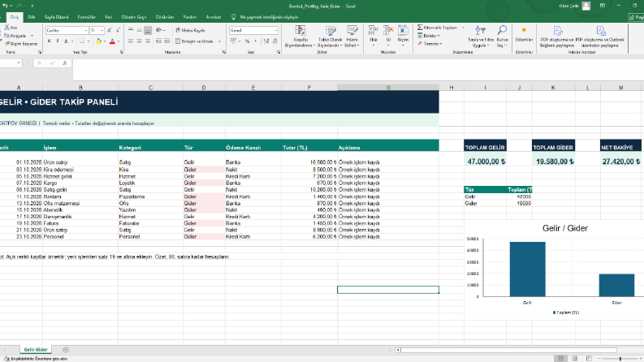Decrease font size with the smaller A icon
Viewport: 644px width, 362px height.
[118, 30]
